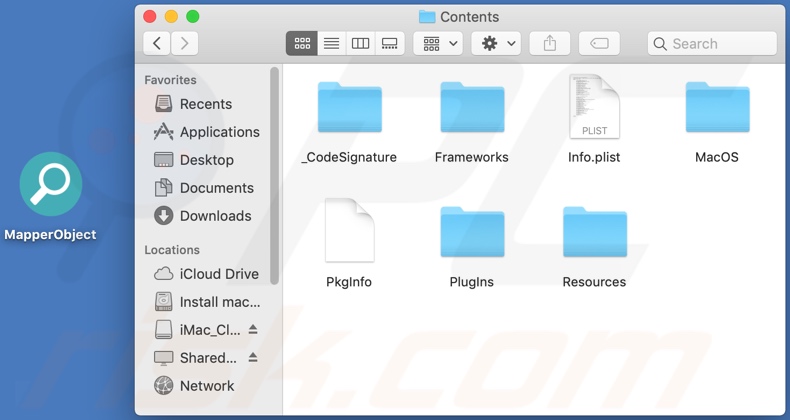The image size is (790, 420).
Task: Go forward with the right chevron button
Action: (184, 44)
